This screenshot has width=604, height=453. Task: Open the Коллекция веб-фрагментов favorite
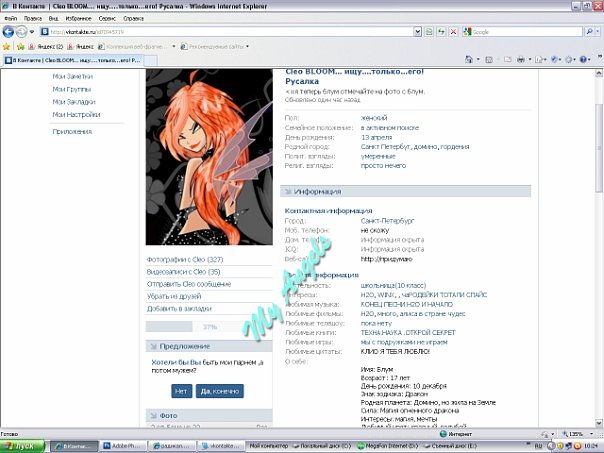[132, 47]
